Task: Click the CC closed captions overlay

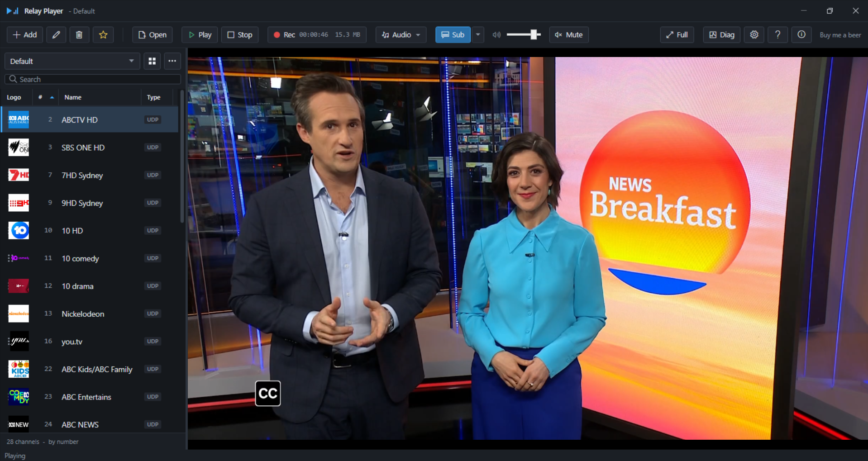Action: click(268, 394)
